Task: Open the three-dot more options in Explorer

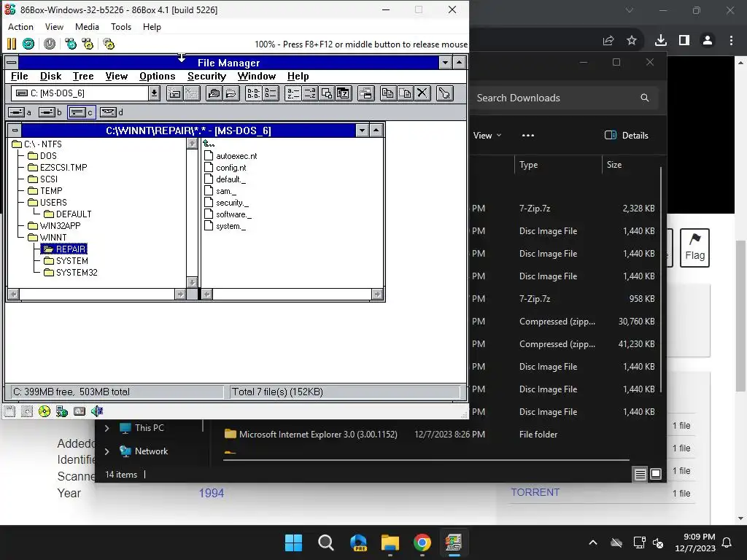Action: click(528, 135)
